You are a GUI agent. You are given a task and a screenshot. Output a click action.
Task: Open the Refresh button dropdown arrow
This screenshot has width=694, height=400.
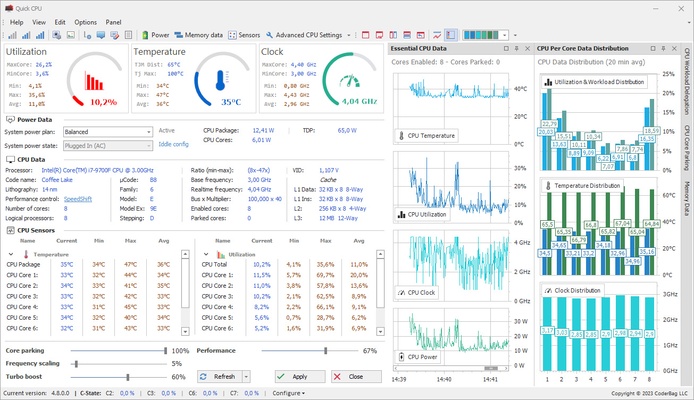(x=247, y=377)
